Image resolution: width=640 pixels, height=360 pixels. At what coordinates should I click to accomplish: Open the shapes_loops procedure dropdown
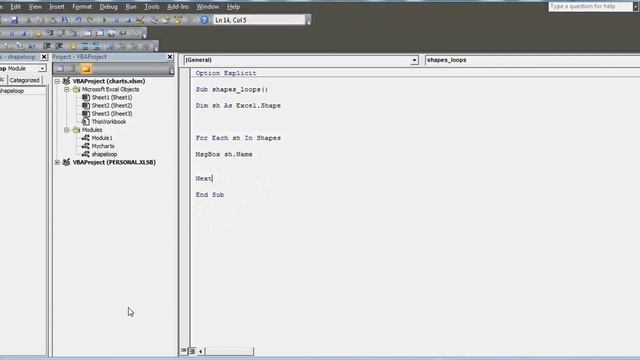532,60
